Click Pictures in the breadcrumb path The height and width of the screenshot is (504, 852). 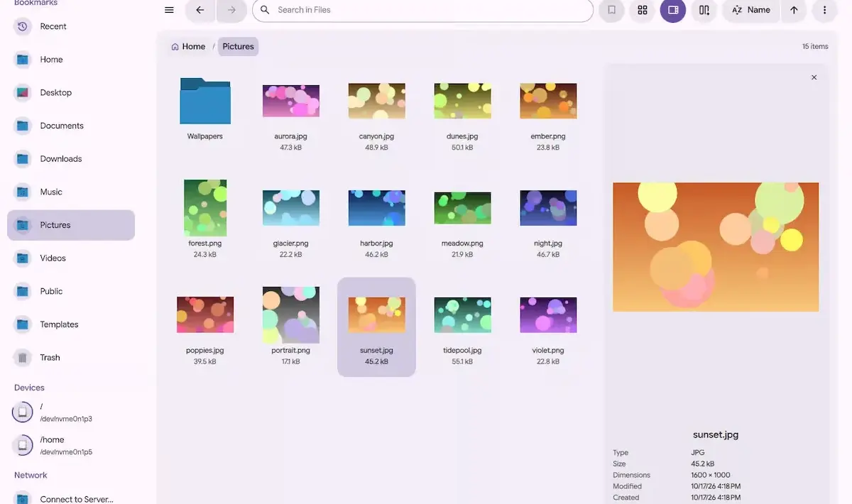tap(238, 47)
